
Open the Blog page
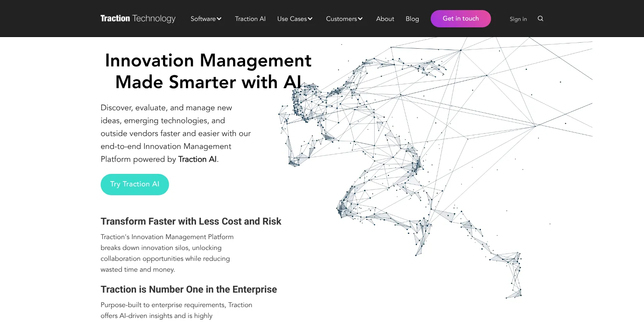pos(412,19)
